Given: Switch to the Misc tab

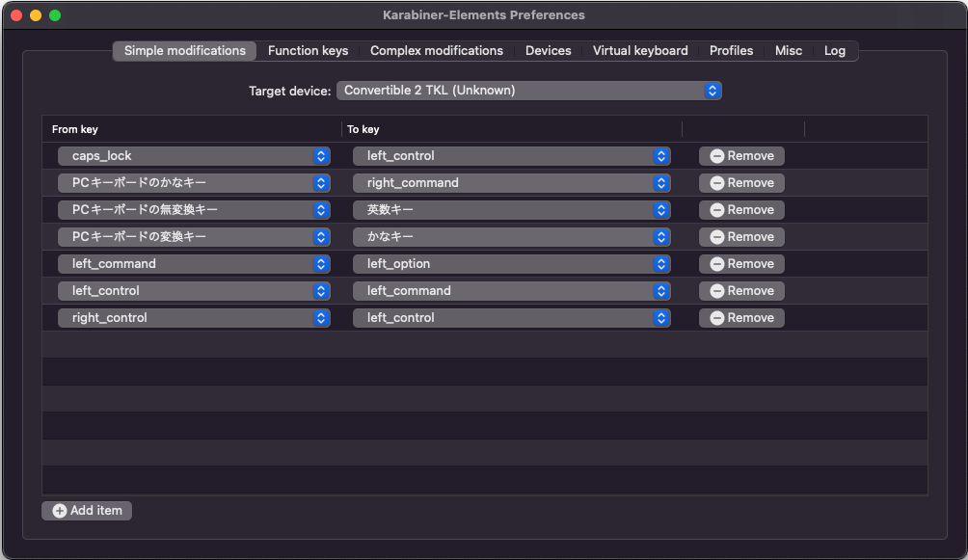Looking at the screenshot, I should point(789,51).
